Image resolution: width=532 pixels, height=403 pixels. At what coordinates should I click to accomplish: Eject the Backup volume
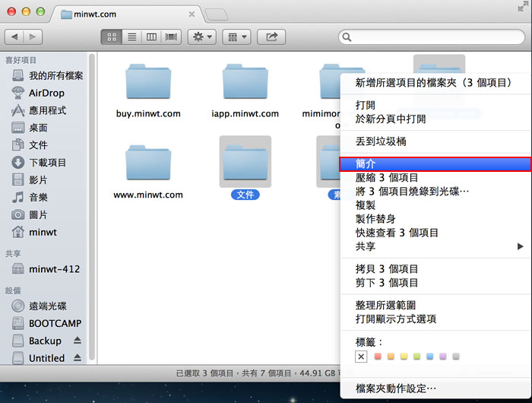pos(78,340)
